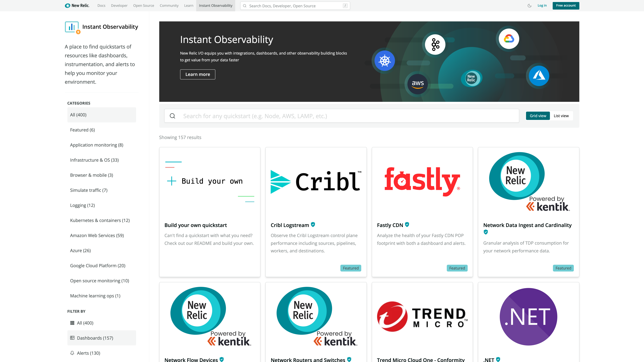The height and width of the screenshot is (362, 644).
Task: Click the List view icon button
Action: tap(561, 115)
